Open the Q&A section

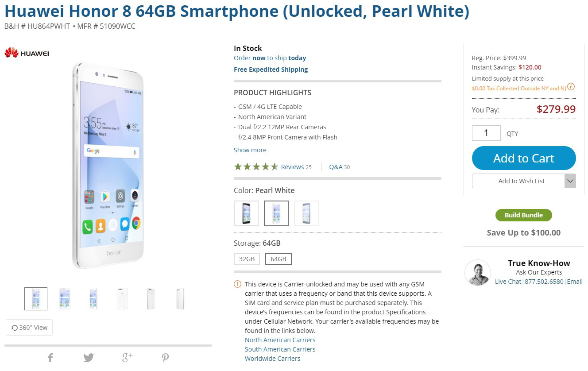pyautogui.click(x=339, y=167)
